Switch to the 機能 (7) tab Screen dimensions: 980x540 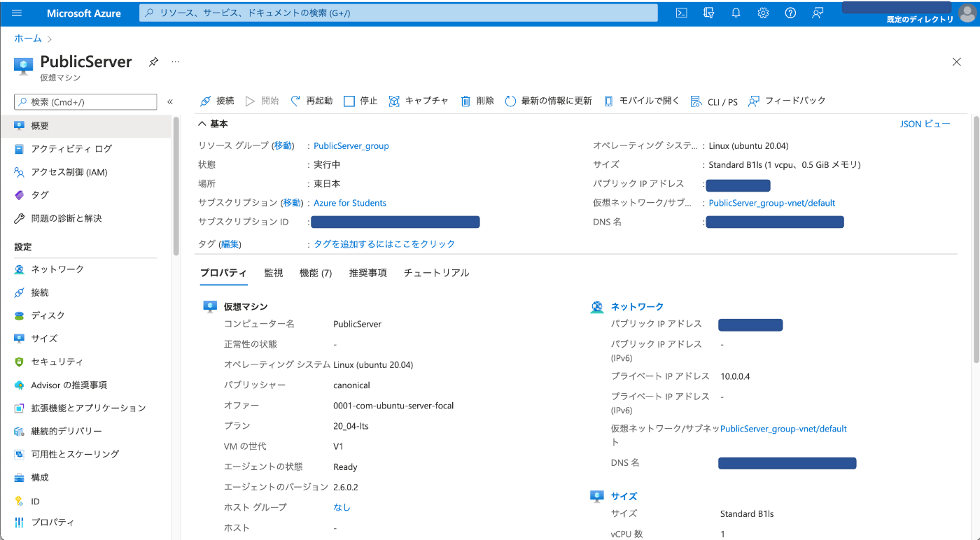click(316, 273)
